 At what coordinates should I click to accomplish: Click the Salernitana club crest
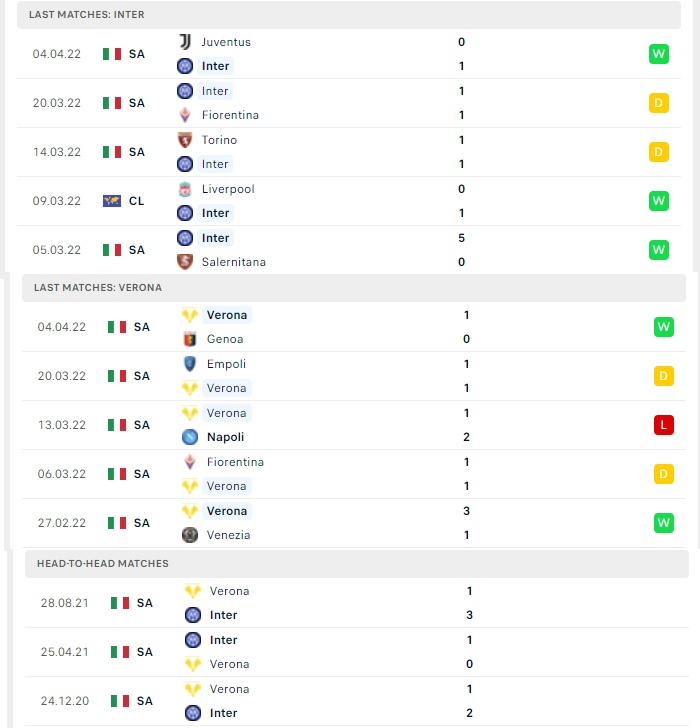[185, 262]
